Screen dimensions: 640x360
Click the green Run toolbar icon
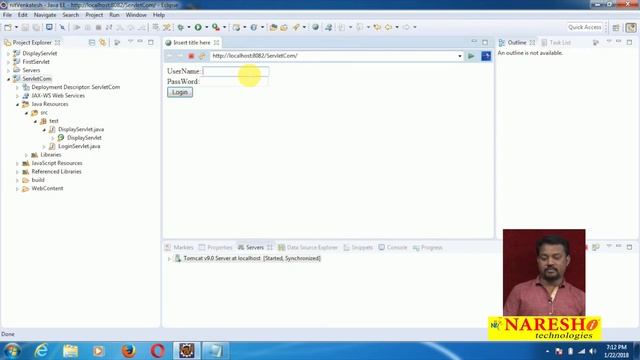tap(198, 27)
